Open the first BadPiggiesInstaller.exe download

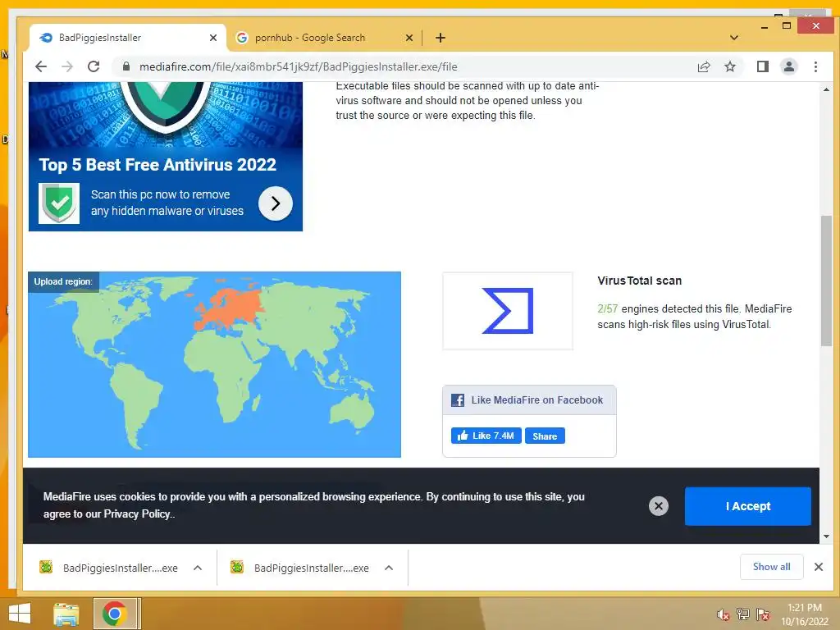(110, 568)
